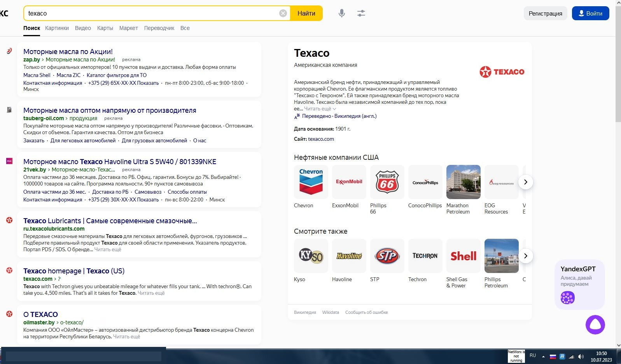
Task: Expand Texaco Lubricants snippet Читать ещё
Action: [x=108, y=250]
